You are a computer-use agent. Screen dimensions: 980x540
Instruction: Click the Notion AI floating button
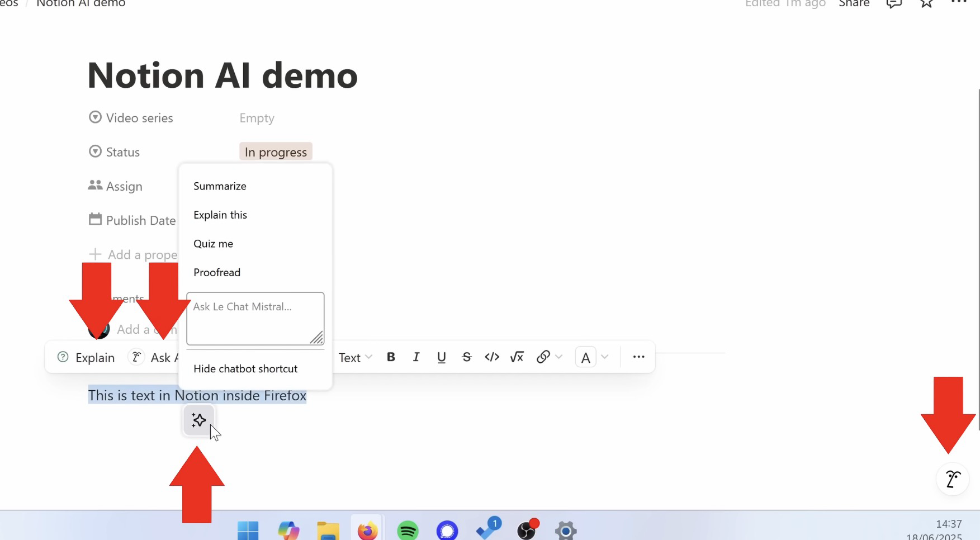(953, 479)
